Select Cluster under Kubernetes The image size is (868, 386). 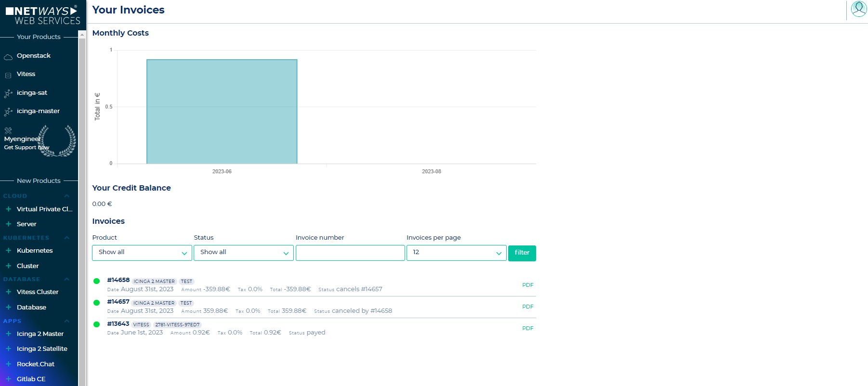(x=27, y=266)
